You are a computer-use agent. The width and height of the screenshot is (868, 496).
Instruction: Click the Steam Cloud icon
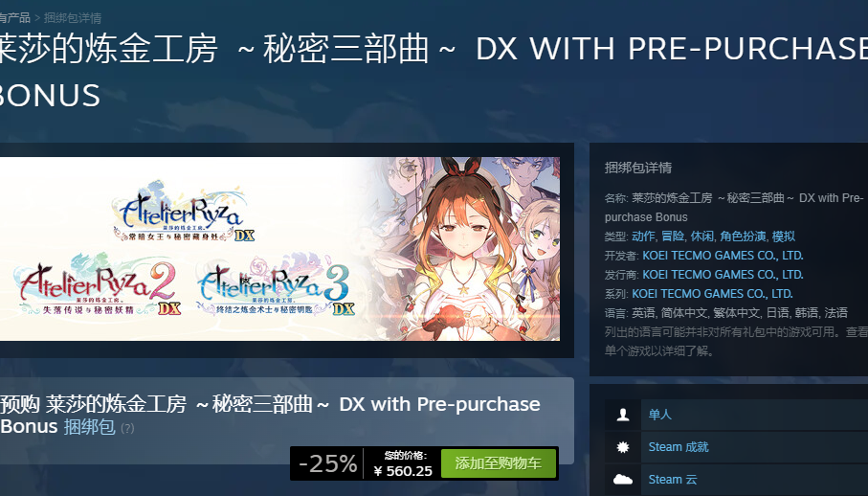[623, 480]
